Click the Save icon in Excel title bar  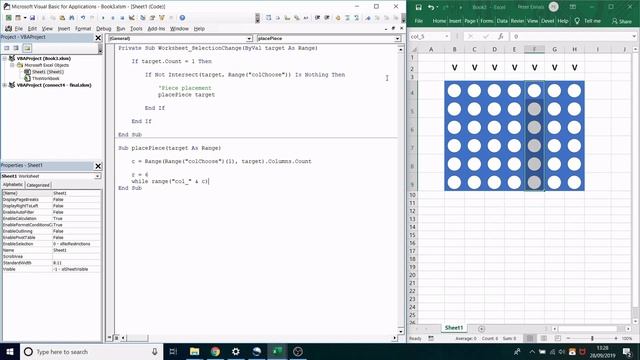pyautogui.click(x=418, y=7)
